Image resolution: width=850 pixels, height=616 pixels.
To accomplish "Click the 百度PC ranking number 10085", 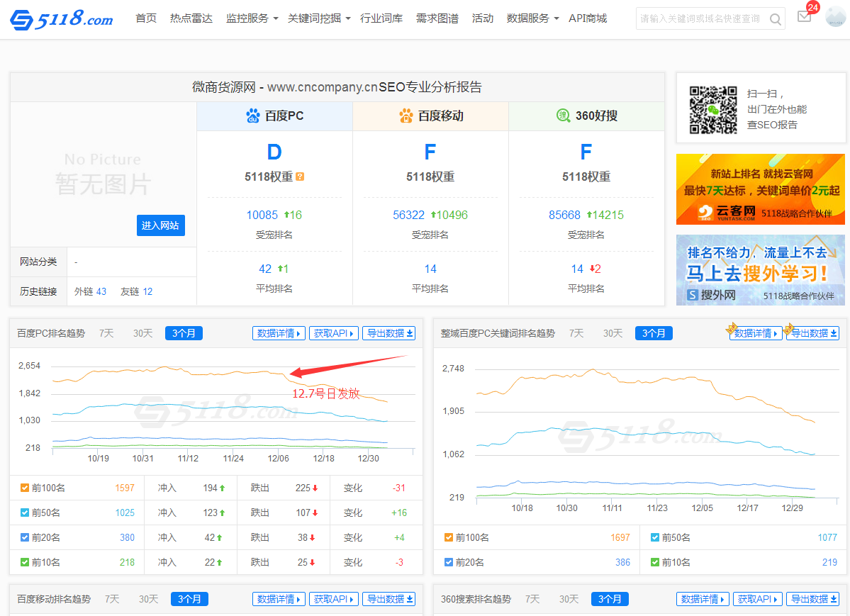I will 262,215.
